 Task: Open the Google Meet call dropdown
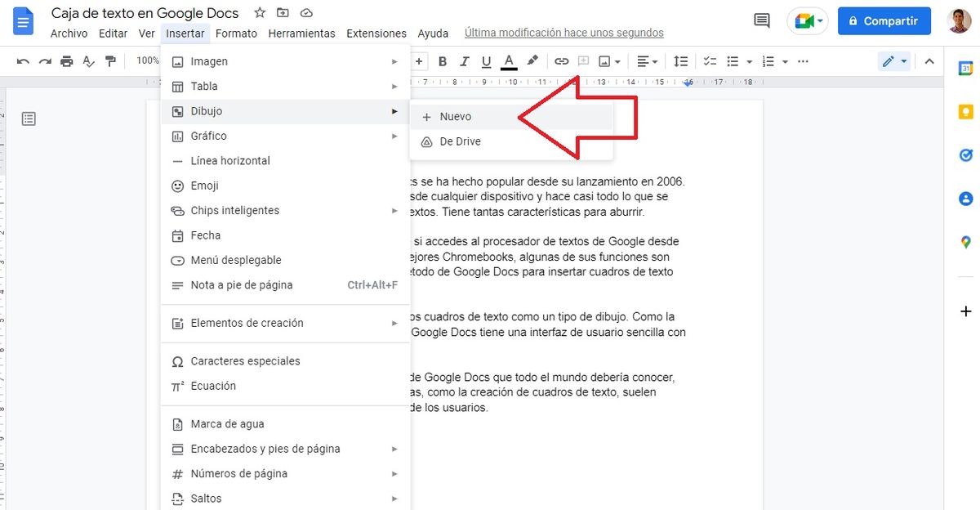(809, 21)
